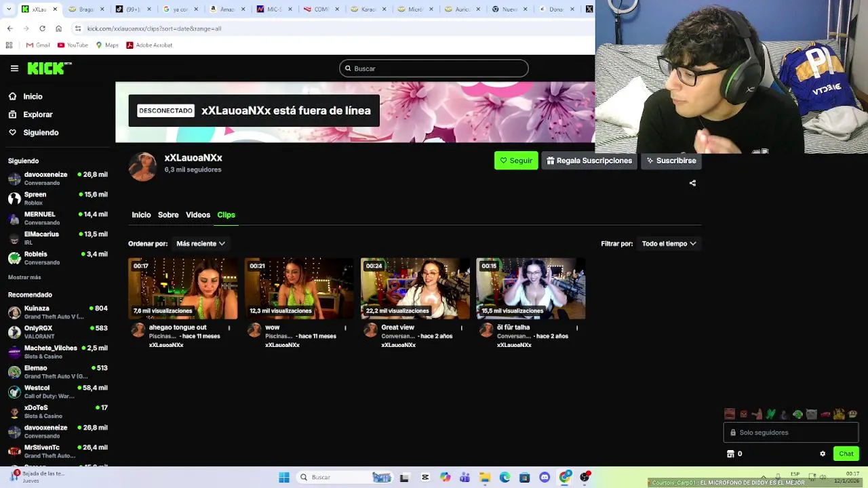Open File Explorer from the taskbar

485,478
